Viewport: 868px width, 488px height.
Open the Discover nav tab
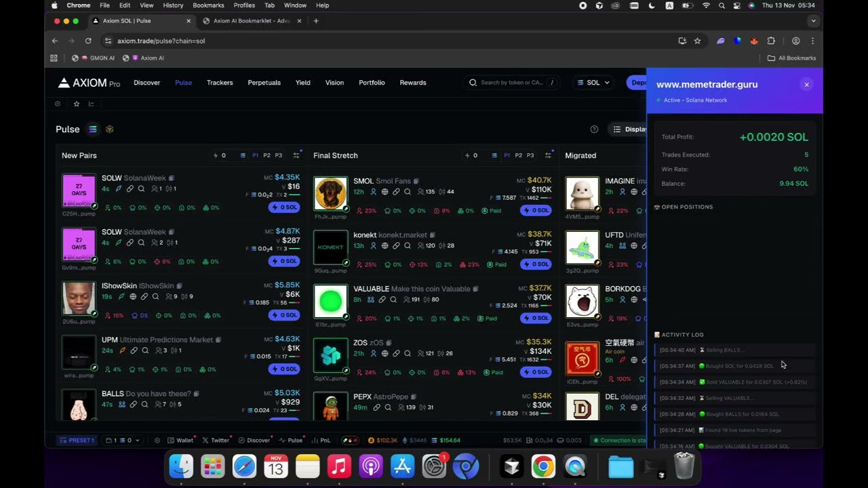click(146, 83)
